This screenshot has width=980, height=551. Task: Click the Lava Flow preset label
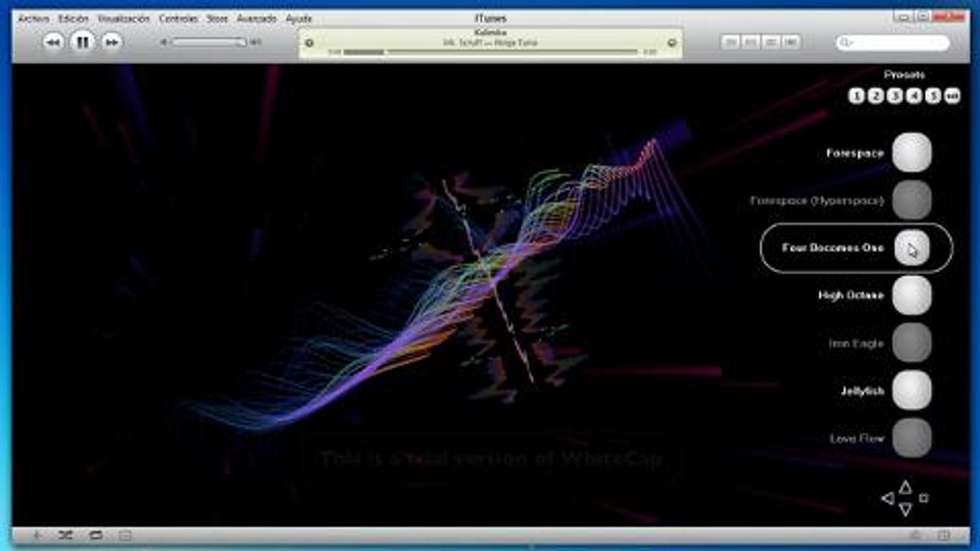point(857,439)
